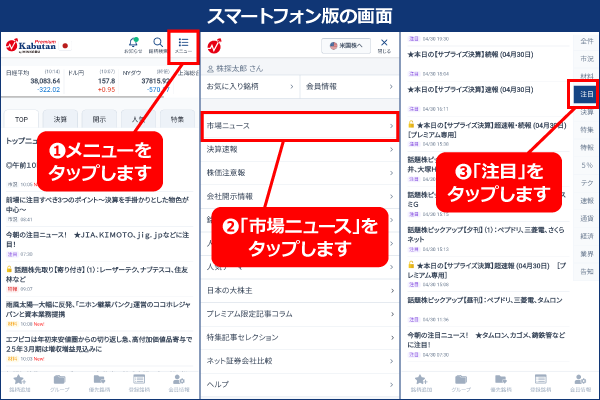This screenshot has height=400, width=600.
Task: Open お気に入り銘柄 in the menu
Action: [x=250, y=87]
